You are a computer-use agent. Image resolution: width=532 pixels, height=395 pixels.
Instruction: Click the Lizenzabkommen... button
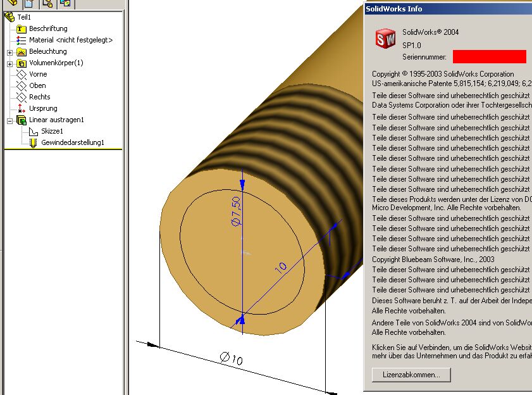[x=411, y=375]
